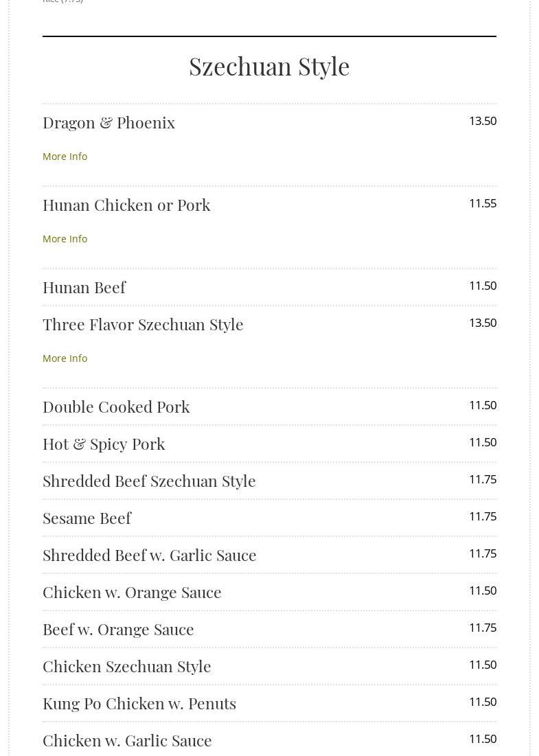Choose Chicken w. Orange Sauce
The image size is (539, 756).
132,592
